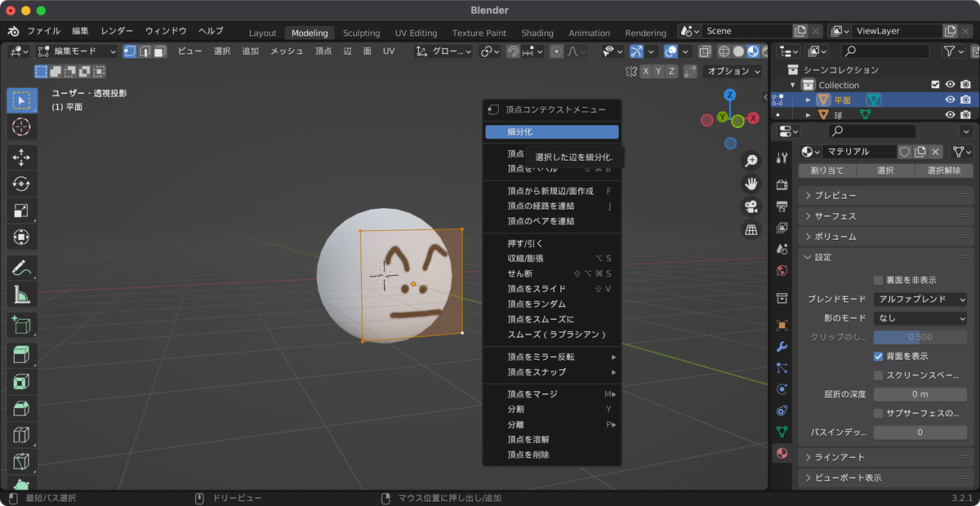Open the オプション dropdown
The height and width of the screenshot is (506, 980).
click(733, 72)
